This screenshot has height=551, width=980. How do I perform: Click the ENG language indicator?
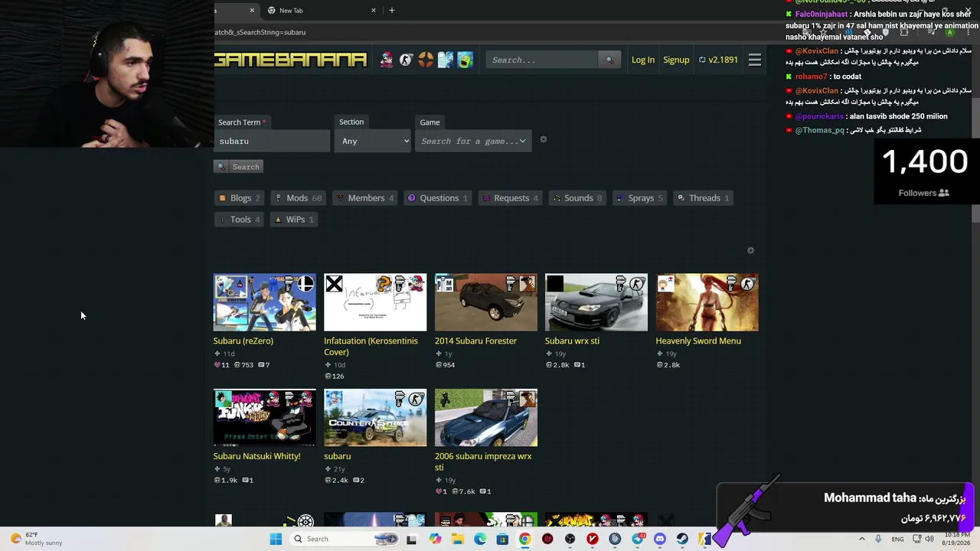click(897, 539)
